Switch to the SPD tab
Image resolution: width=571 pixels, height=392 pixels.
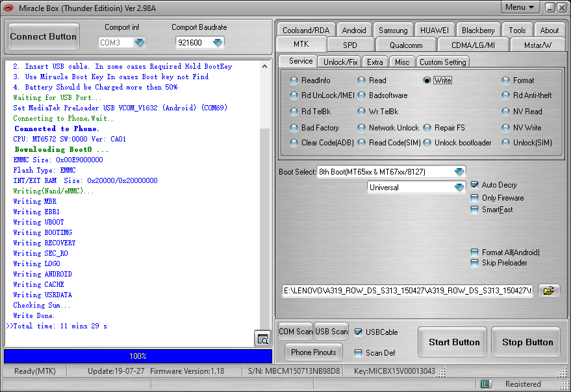point(350,45)
